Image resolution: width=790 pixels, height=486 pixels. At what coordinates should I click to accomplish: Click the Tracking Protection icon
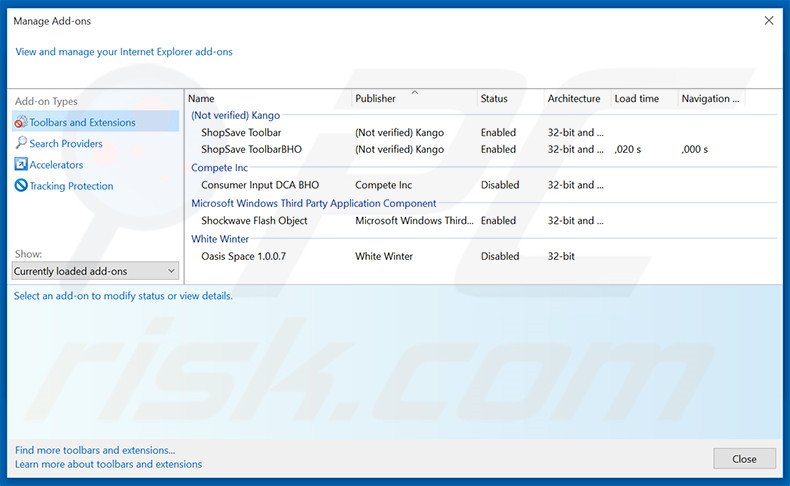pyautogui.click(x=21, y=185)
